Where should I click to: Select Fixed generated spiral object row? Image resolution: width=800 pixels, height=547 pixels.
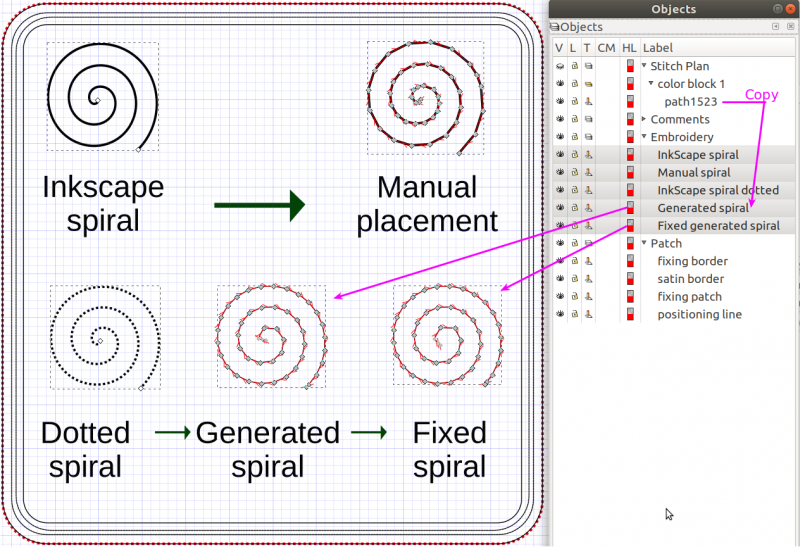717,226
